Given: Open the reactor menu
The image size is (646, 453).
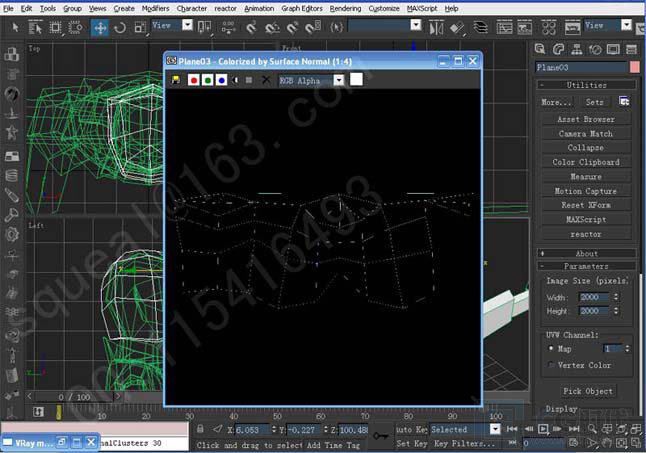Looking at the screenshot, I should click(225, 8).
